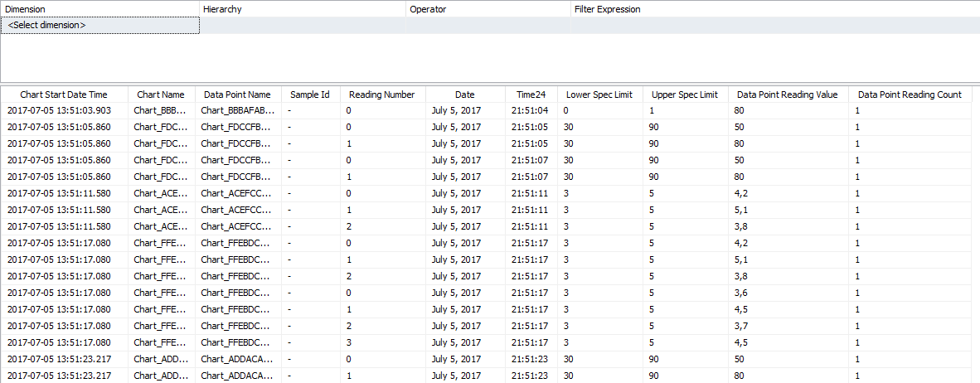Click the Chart Name column header
Screen dimensions: 980x383
click(x=161, y=95)
